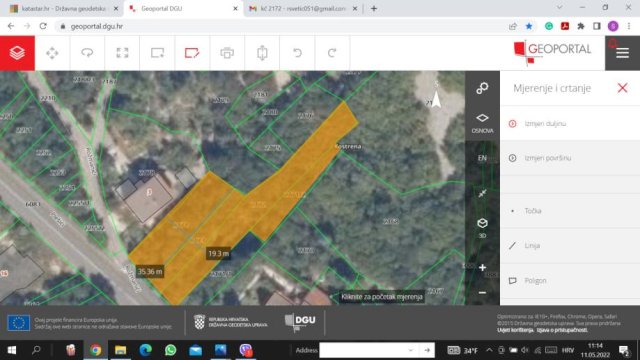Screen dimensions: 640x360
Task: Choose the Točka point drawing tool
Action: pyautogui.click(x=570, y=211)
